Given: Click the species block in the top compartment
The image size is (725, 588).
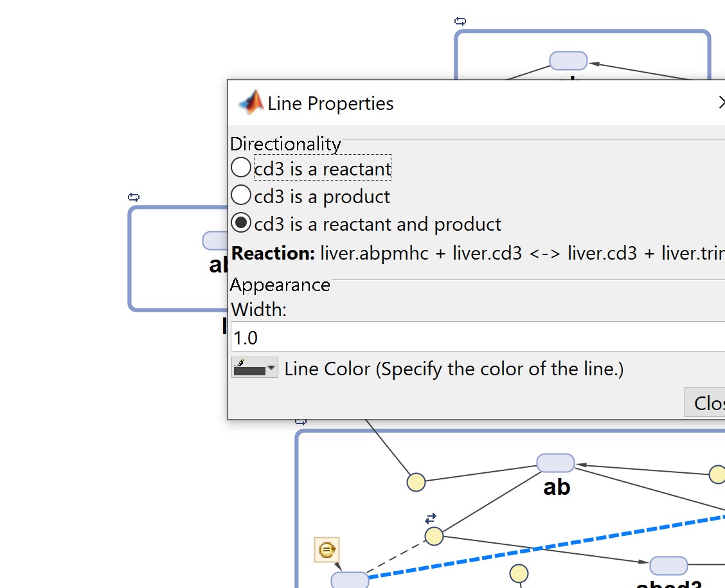Looking at the screenshot, I should pos(568,60).
